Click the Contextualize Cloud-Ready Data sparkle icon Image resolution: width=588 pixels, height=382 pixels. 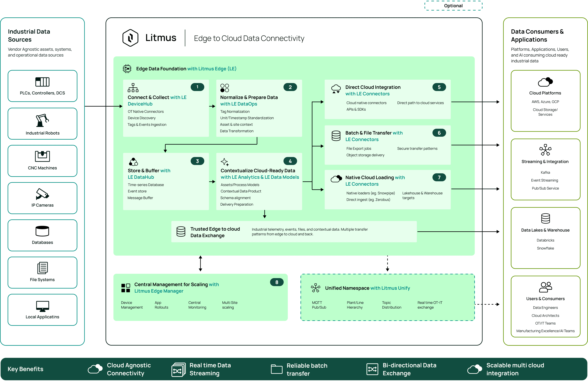pyautogui.click(x=225, y=162)
